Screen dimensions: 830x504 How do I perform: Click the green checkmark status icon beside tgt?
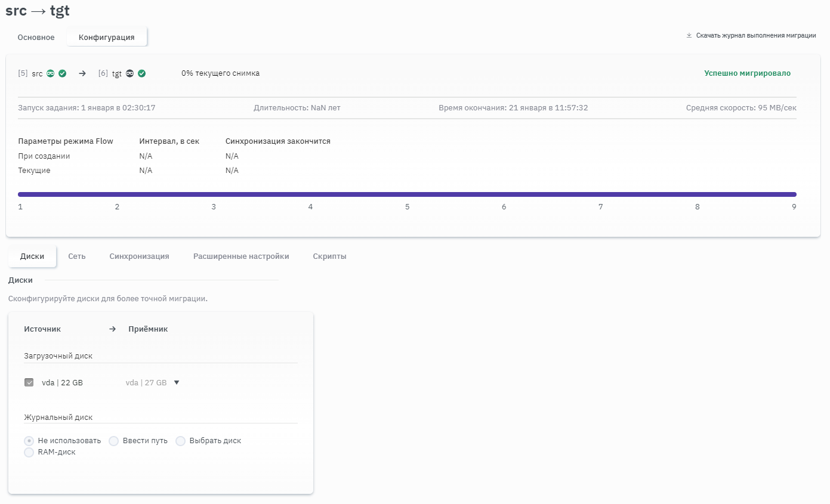[141, 73]
